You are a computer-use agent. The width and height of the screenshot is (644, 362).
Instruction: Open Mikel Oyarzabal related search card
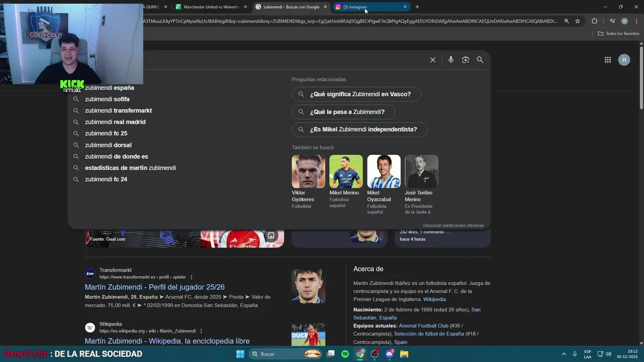click(384, 185)
